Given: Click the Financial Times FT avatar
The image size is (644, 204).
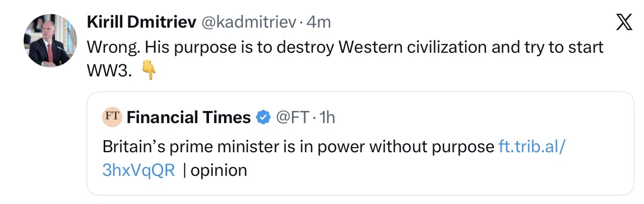Looking at the screenshot, I should [x=112, y=117].
